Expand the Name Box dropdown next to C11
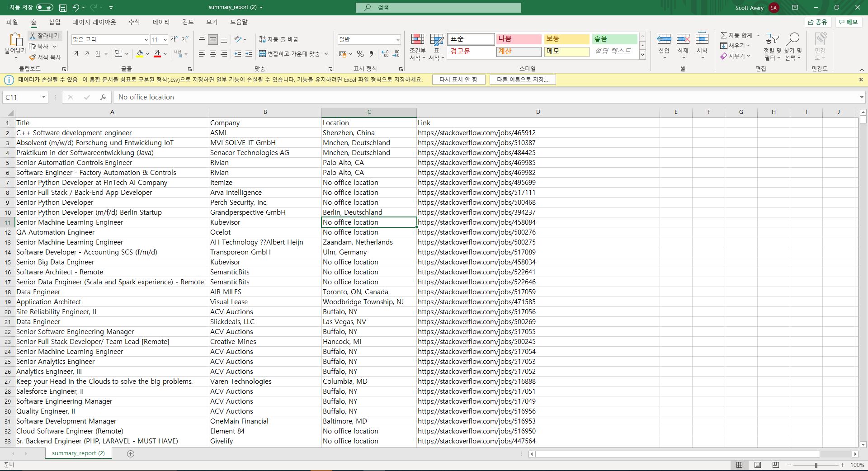This screenshot has width=868, height=471. point(43,97)
